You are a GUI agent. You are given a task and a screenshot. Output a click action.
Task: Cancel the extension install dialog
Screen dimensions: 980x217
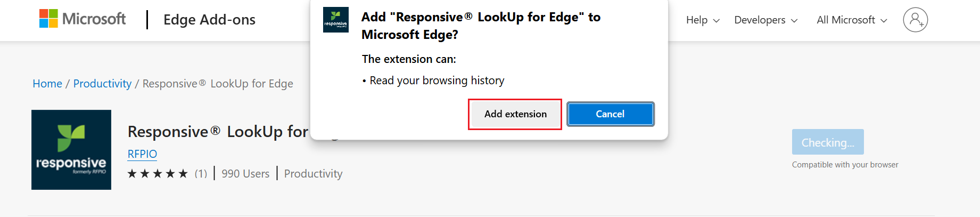[x=610, y=114]
